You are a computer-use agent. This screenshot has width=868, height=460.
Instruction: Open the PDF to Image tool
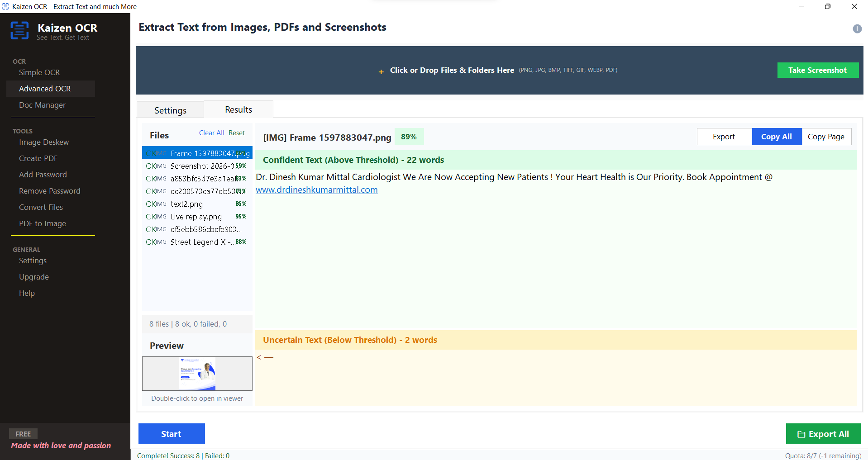click(42, 223)
